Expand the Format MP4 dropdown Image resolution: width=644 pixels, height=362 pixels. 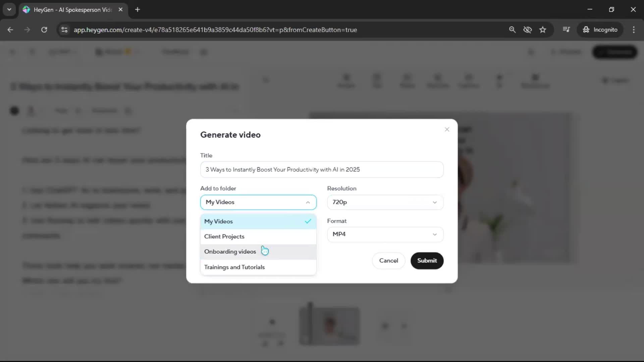pos(385,234)
